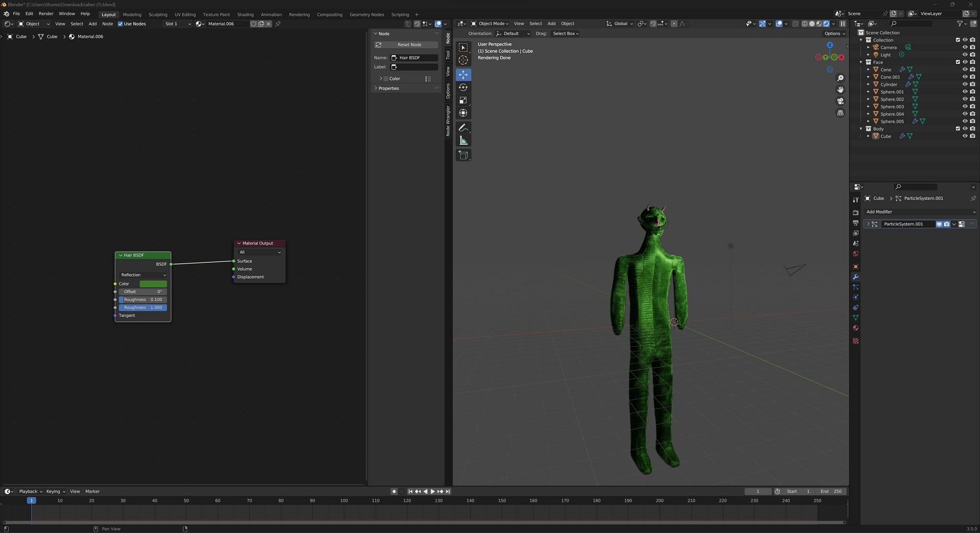
Task: Toggle visibility of the Camera object
Action: pyautogui.click(x=965, y=47)
